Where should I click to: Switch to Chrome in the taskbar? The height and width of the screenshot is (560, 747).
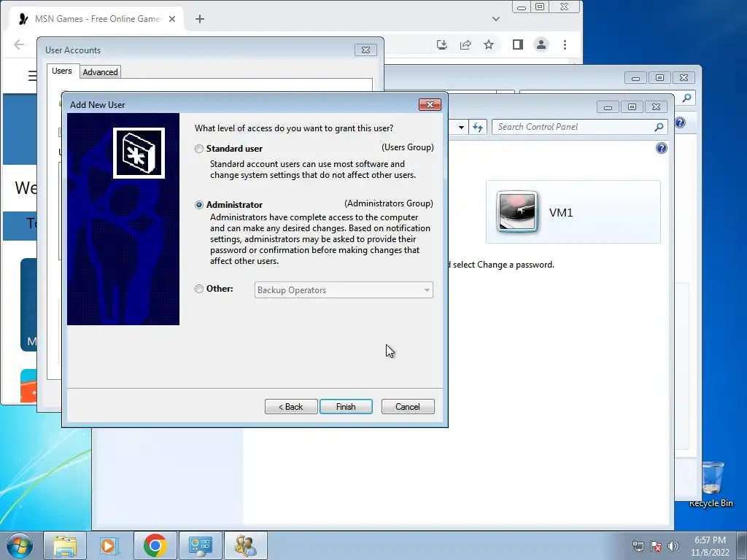coord(155,545)
